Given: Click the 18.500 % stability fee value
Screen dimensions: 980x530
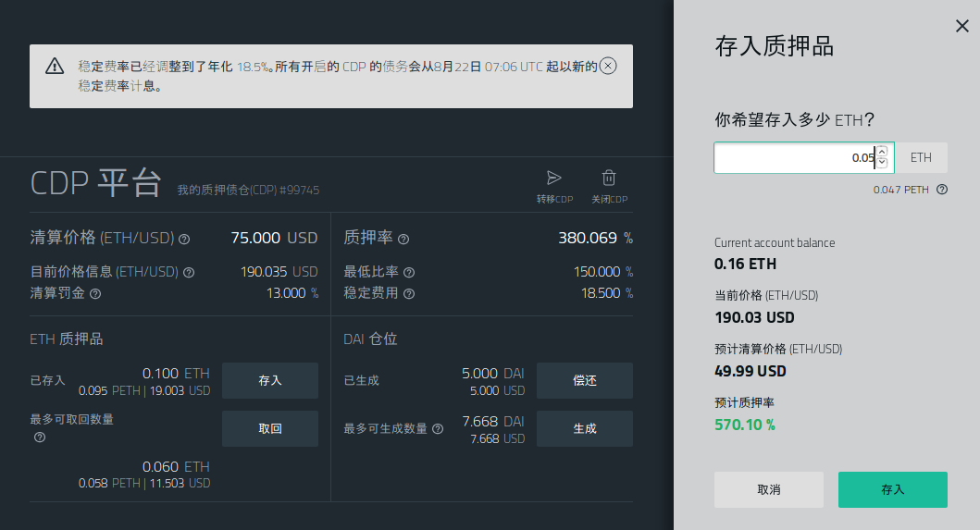Looking at the screenshot, I should (607, 293).
